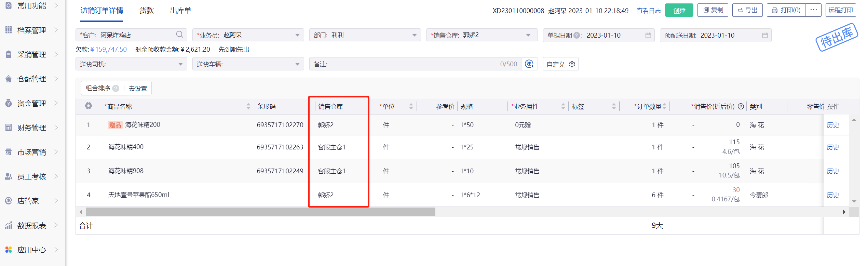Click the help icon beside 单据日期

pyautogui.click(x=577, y=35)
